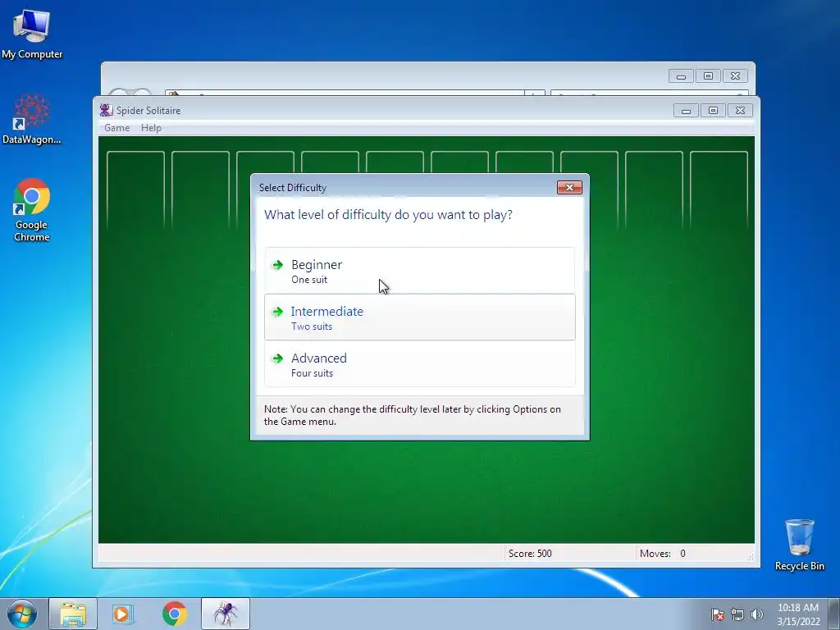Screen dimensions: 840x630
Task: Click the green arrow beside Beginner
Action: click(277, 265)
